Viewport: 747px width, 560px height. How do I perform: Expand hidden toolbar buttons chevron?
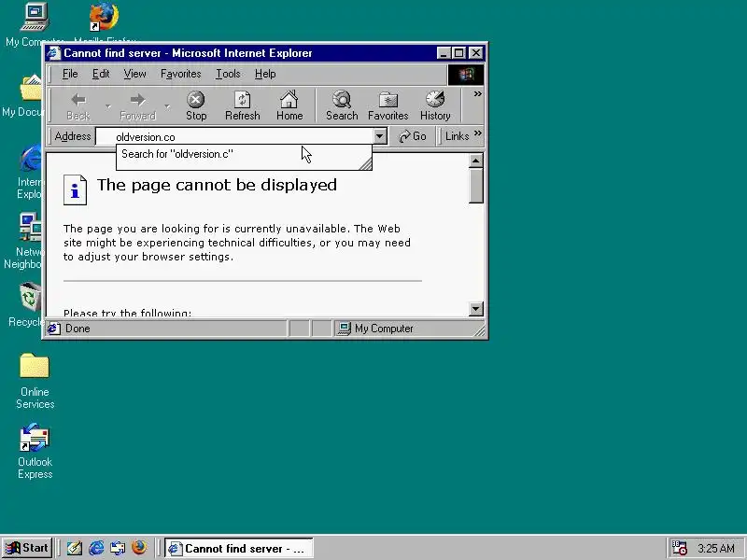477,94
